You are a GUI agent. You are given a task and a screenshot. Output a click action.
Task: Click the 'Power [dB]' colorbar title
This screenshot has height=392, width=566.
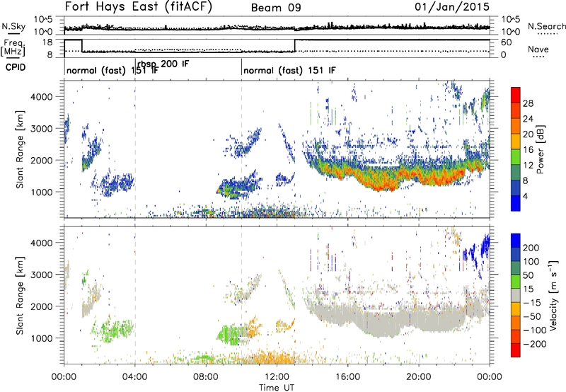pyautogui.click(x=540, y=149)
